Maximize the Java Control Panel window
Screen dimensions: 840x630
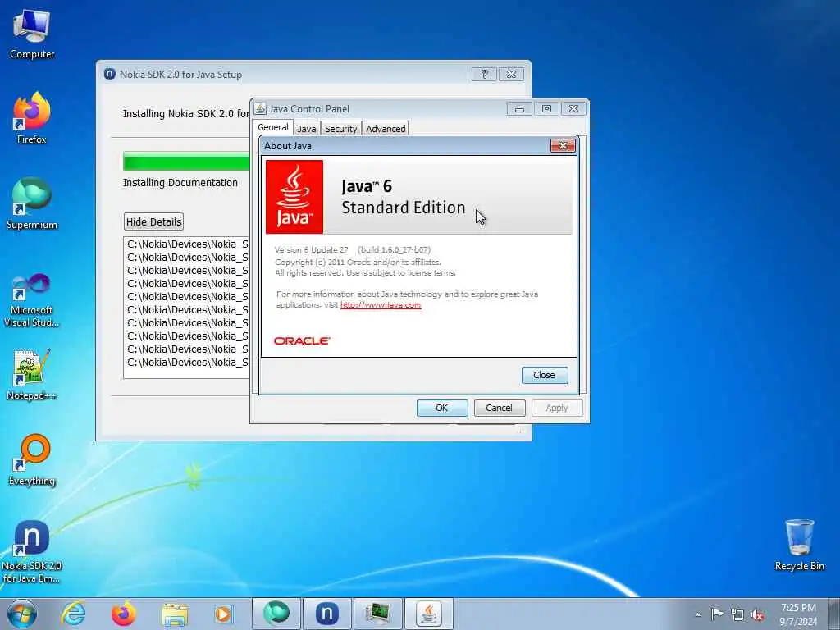(x=546, y=109)
